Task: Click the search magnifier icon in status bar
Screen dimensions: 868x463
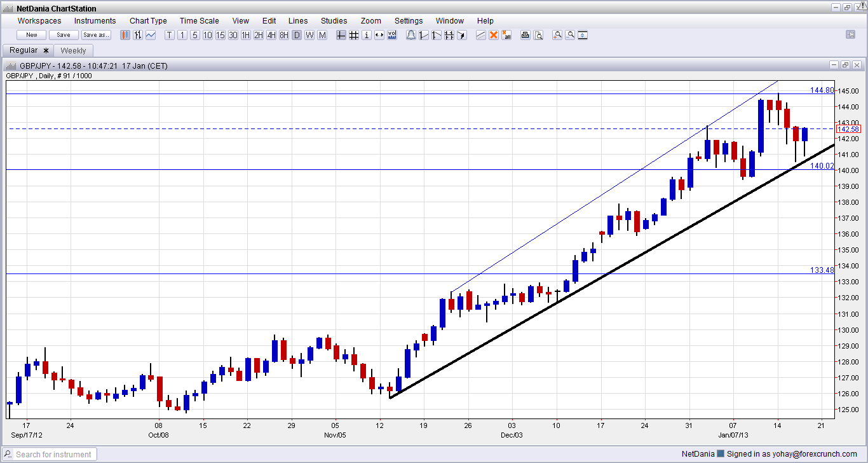Action: 8,454
